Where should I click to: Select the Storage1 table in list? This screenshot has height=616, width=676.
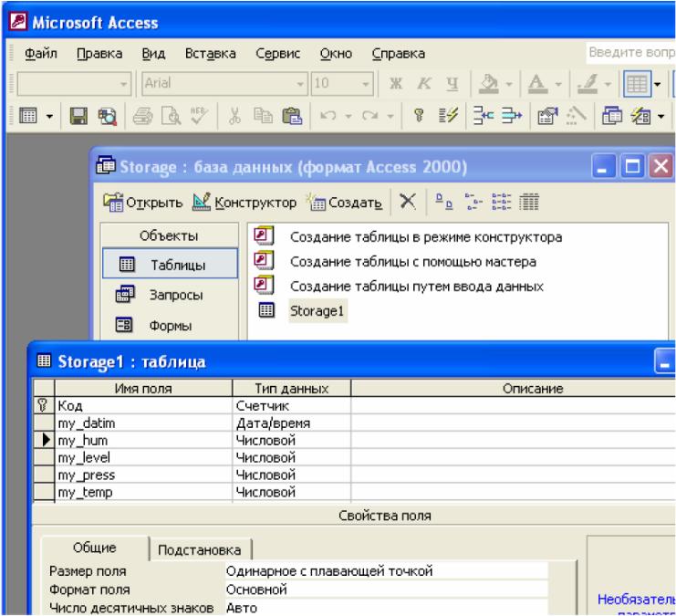point(317,310)
